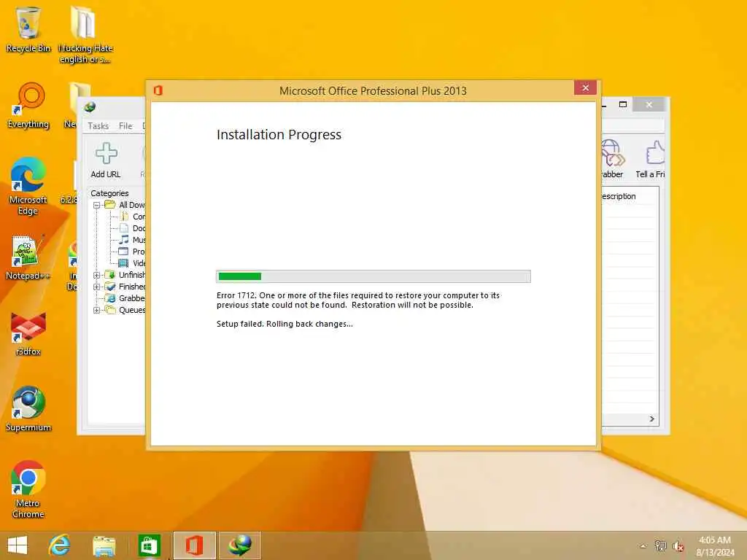Open the Notepad++ desktop shortcut
Viewport: 747px width, 560px height.
pyautogui.click(x=27, y=257)
